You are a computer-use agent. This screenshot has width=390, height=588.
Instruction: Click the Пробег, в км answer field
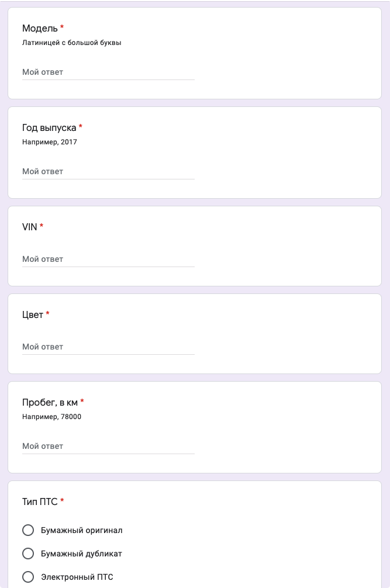tap(108, 446)
